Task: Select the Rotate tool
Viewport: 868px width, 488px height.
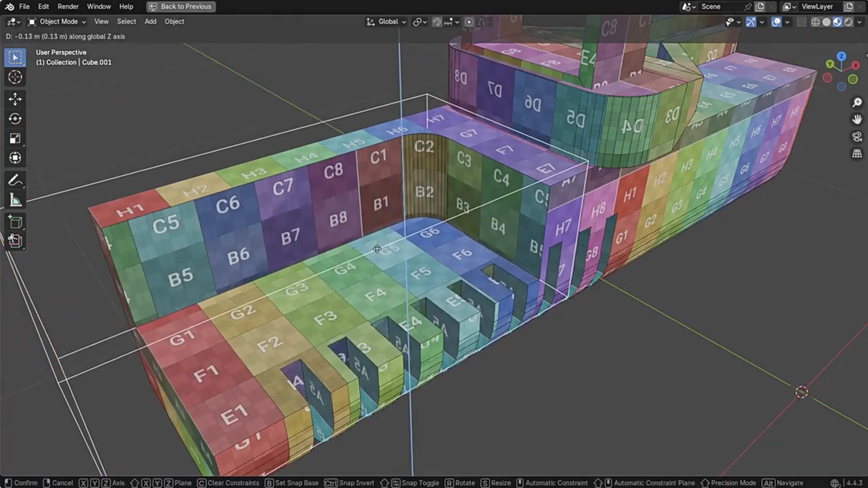Action: pyautogui.click(x=15, y=119)
